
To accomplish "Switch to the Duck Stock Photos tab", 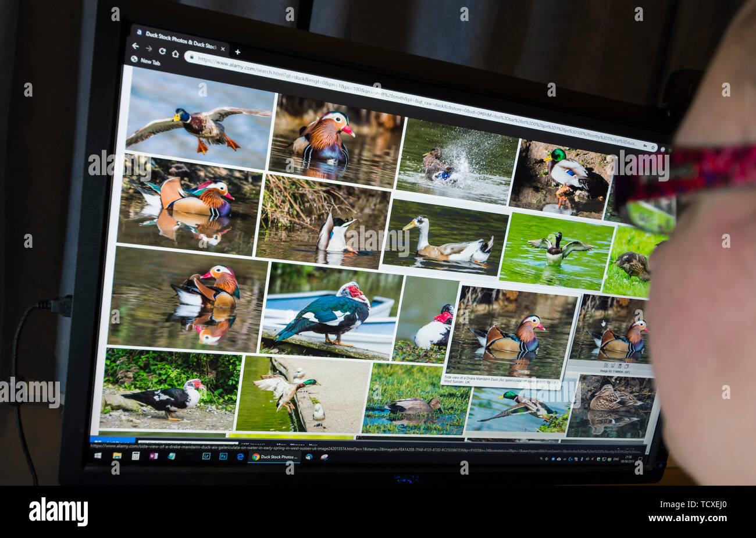I will click(180, 41).
